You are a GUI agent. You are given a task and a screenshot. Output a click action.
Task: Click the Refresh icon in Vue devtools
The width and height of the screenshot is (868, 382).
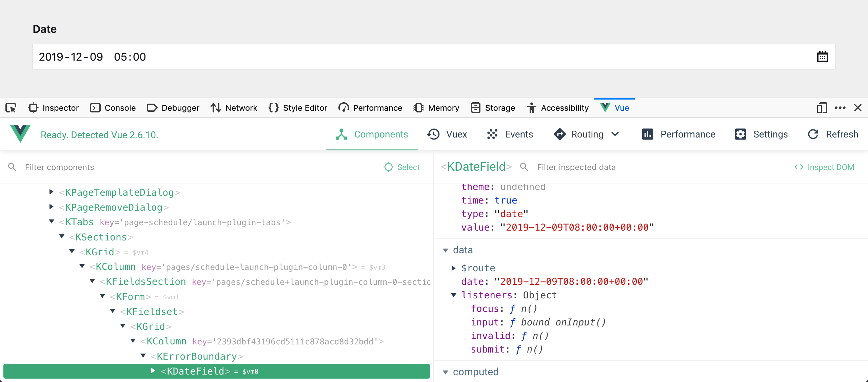point(813,134)
